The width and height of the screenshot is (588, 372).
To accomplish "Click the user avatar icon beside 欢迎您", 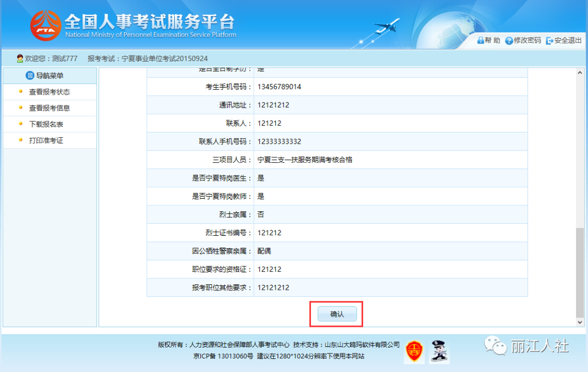I will pos(20,58).
